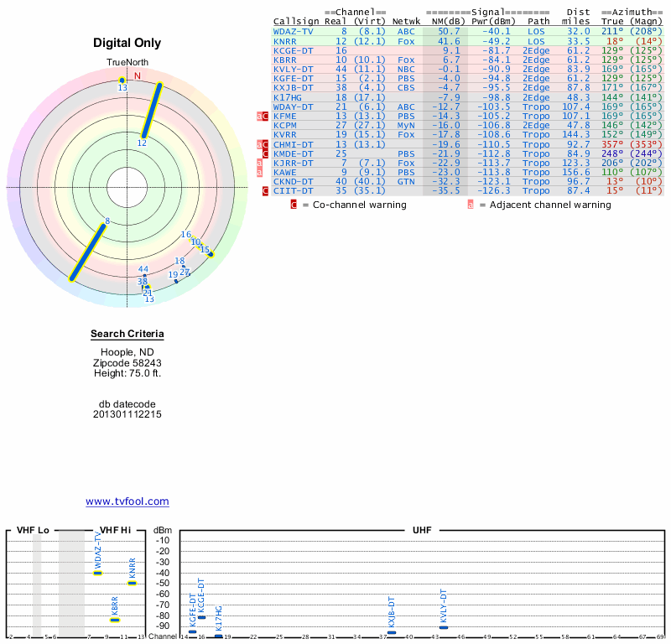Click the co-channel warning icon beside CIIT-DT
This screenshot has height=644, width=671.
click(266, 191)
